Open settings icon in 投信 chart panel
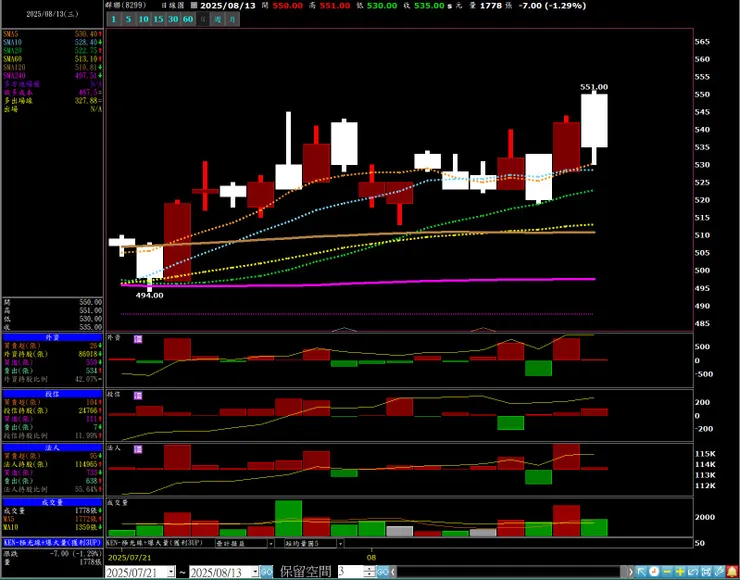 (x=138, y=395)
